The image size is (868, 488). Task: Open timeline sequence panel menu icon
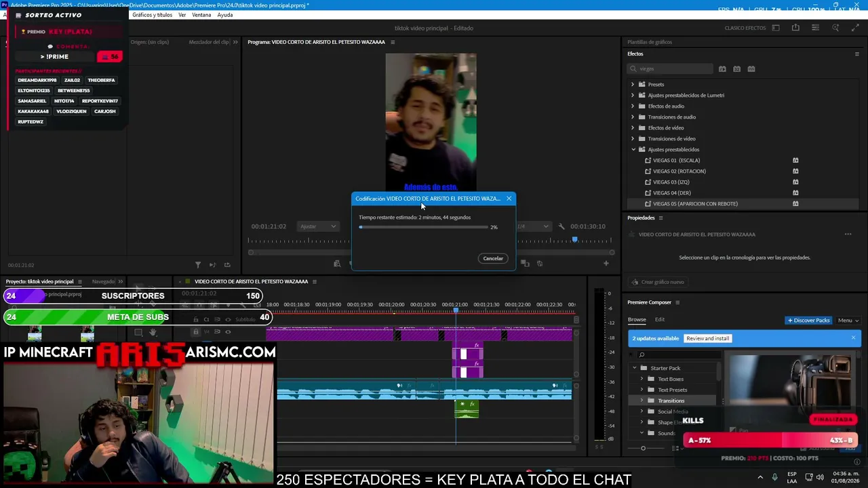point(314,281)
